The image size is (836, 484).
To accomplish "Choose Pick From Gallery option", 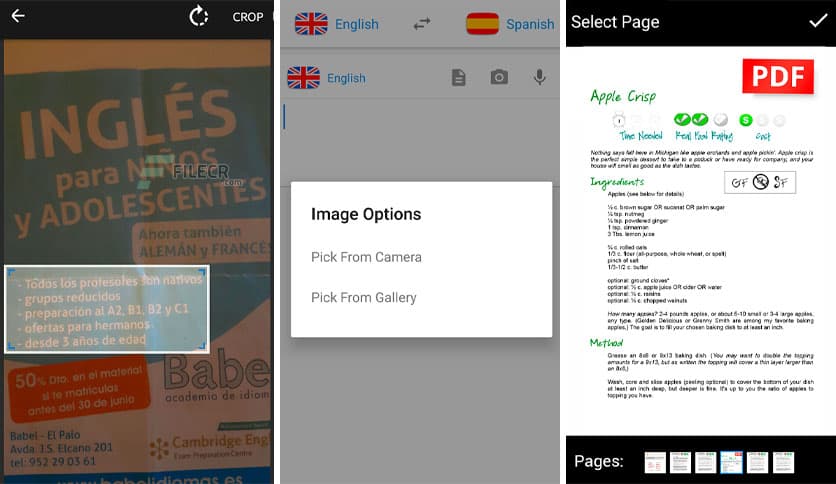I will coord(364,297).
